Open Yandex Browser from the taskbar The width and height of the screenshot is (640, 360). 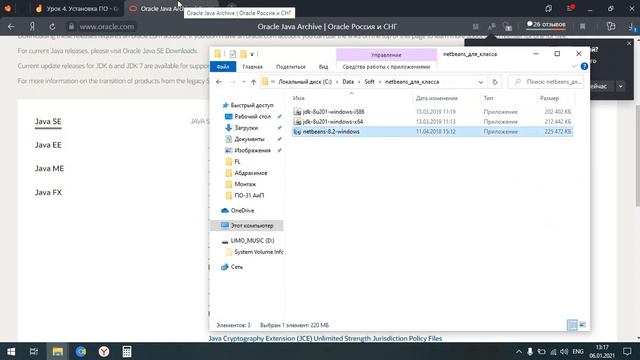[x=104, y=351]
